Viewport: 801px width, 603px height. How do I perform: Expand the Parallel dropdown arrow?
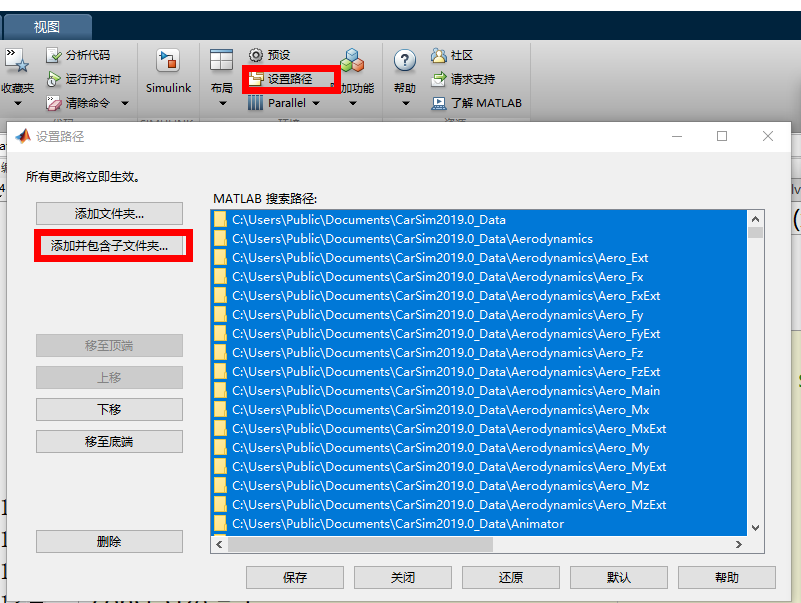tap(316, 103)
